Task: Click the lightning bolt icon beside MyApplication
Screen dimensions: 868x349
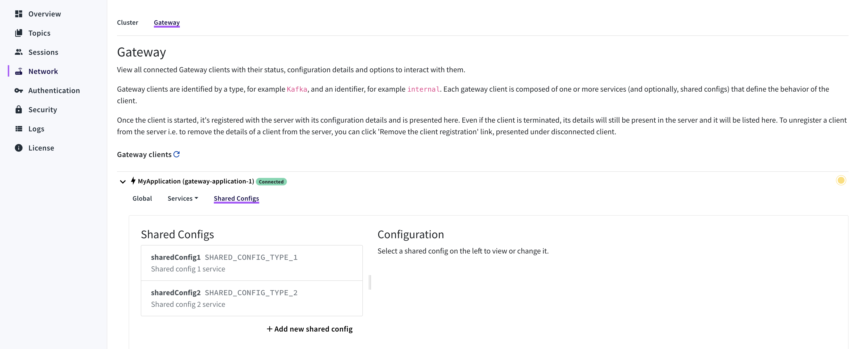Action: point(134,181)
